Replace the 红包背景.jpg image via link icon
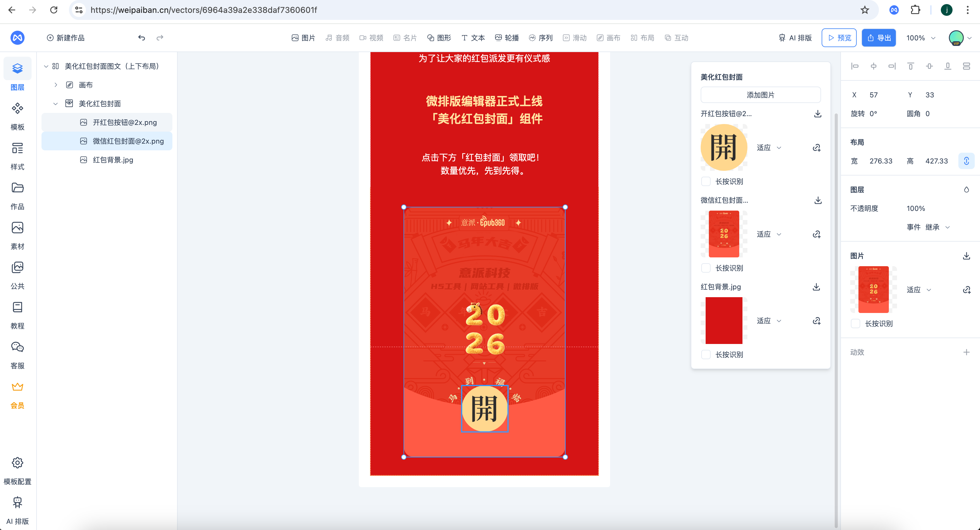Screen dimensions: 980x530 pos(816,321)
